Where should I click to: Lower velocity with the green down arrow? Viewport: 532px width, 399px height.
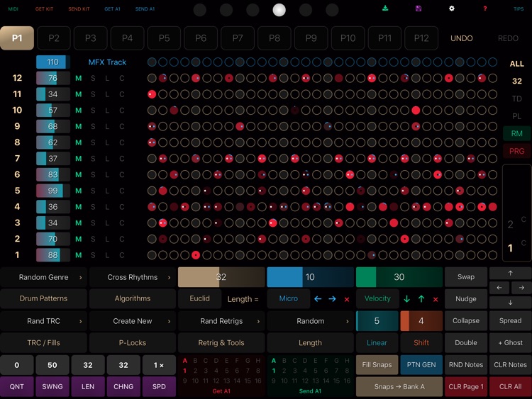click(x=407, y=299)
